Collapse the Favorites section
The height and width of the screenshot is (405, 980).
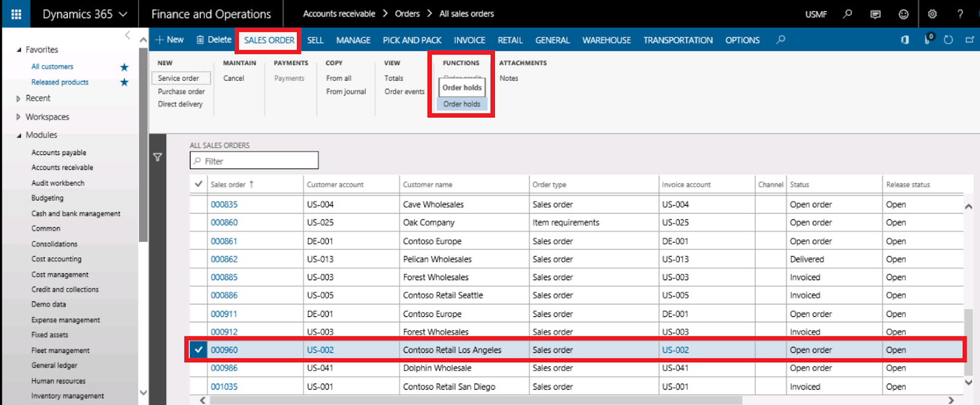[18, 50]
